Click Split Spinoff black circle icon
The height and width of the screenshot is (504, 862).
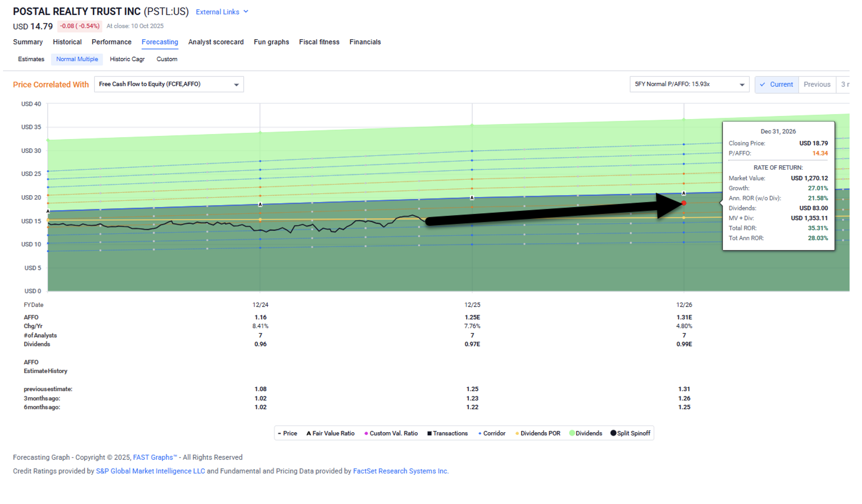[x=613, y=433]
